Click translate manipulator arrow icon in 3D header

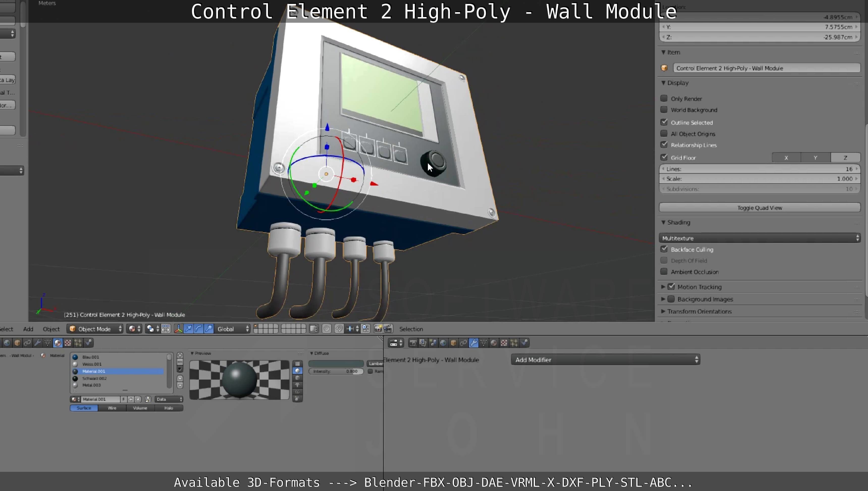click(189, 329)
